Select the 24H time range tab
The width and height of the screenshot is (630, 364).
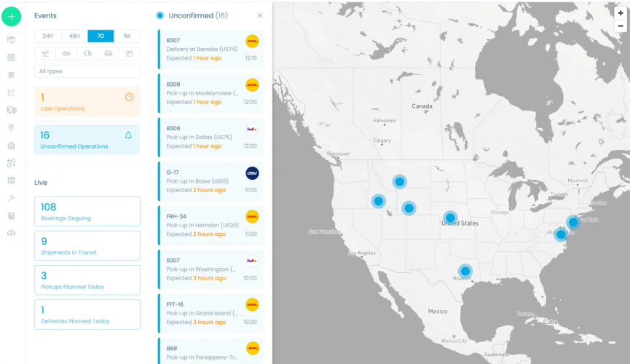click(48, 36)
